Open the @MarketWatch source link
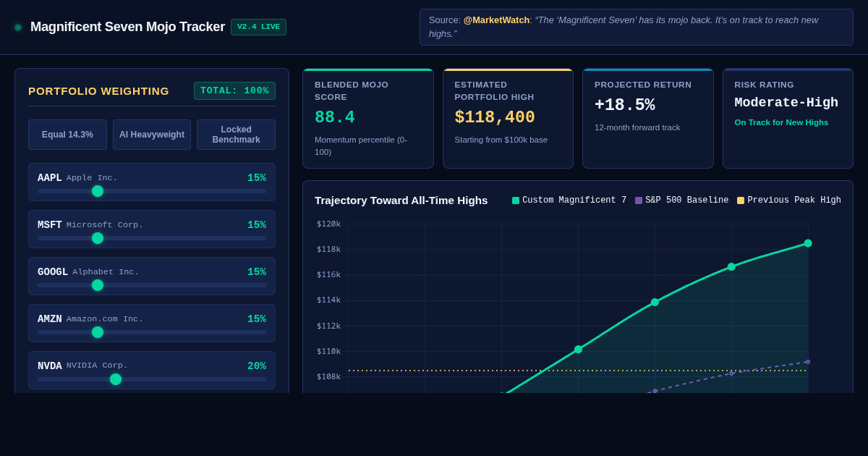Image resolution: width=868 pixels, height=456 pixels. (496, 20)
